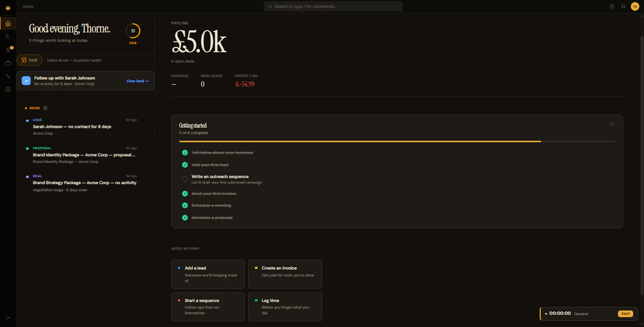Click the OVERDUE dash value

174,84
